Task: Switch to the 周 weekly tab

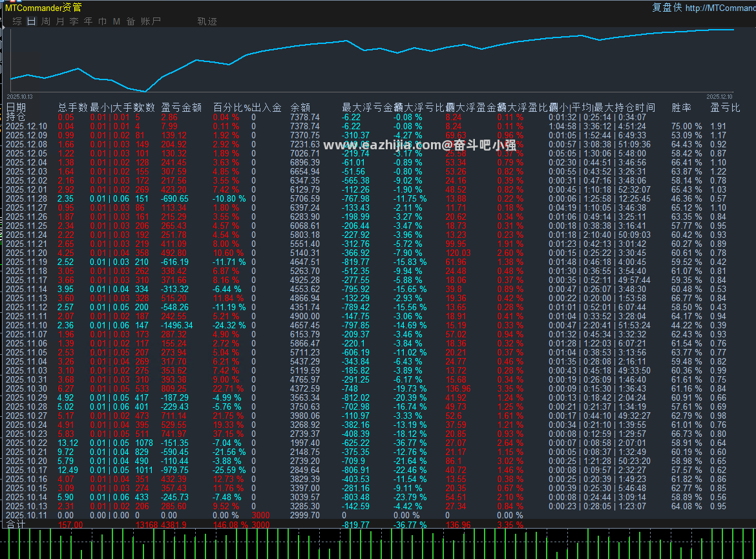Action: [46, 21]
